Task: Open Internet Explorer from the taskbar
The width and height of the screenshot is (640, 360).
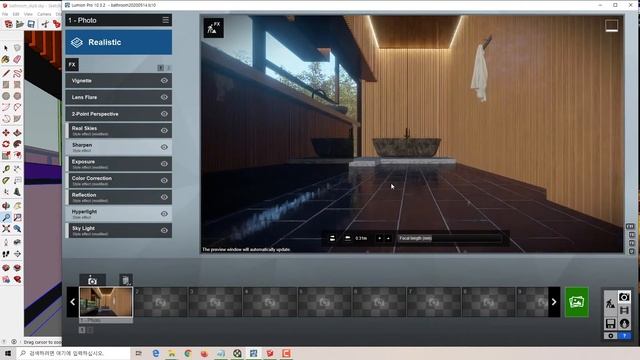Action: click(x=156, y=353)
